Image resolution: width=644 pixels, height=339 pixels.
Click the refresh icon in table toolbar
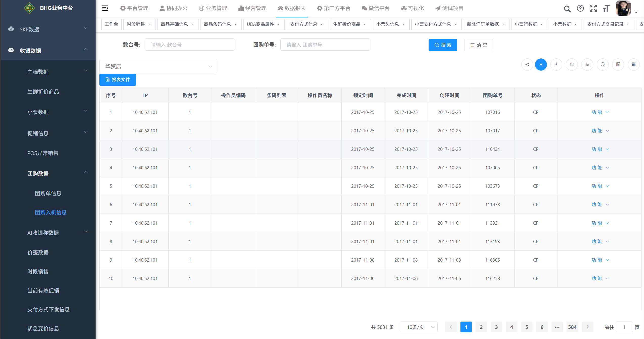click(x=572, y=65)
